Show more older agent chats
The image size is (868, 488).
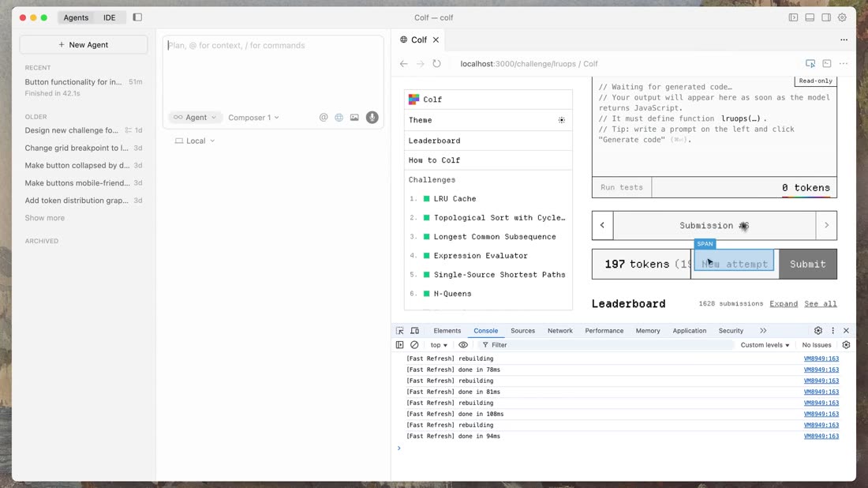click(45, 218)
